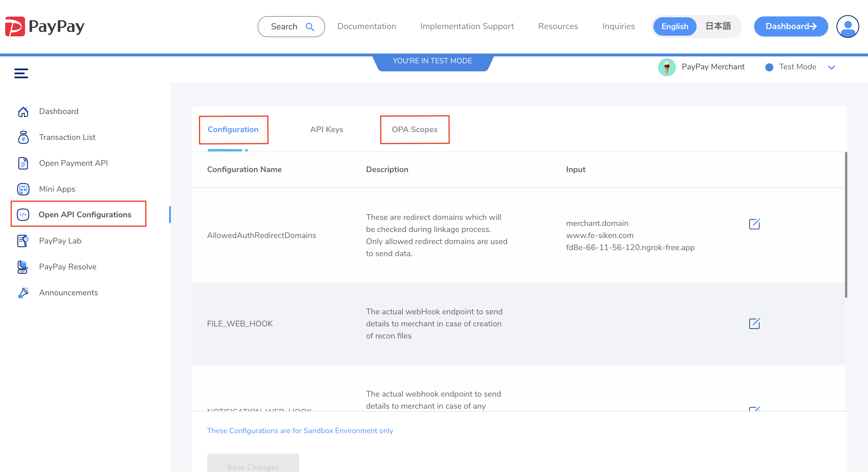This screenshot has width=868, height=472.
Task: Switch language to 日本語
Action: [x=718, y=26]
